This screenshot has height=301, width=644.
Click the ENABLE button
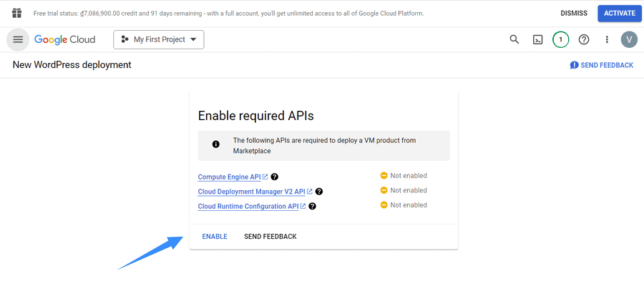215,237
